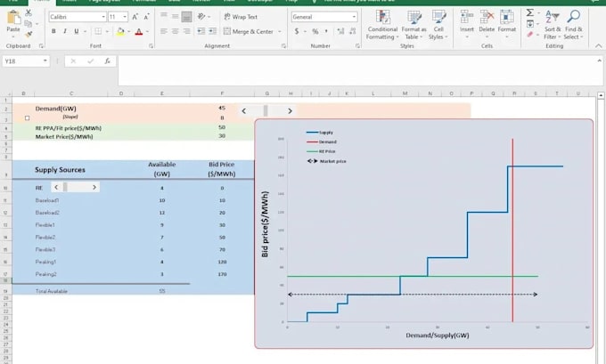This screenshot has width=606, height=364.
Task: Click Demand scrollbar left arrow
Action: (244, 111)
